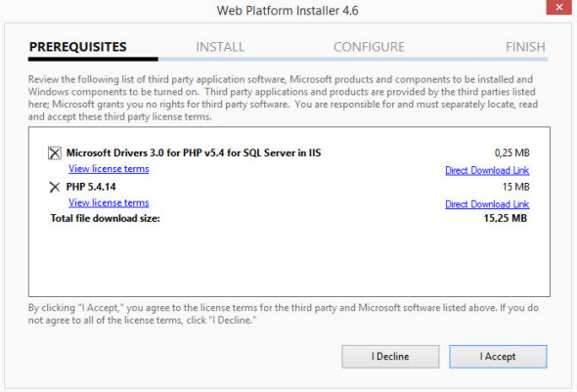The width and height of the screenshot is (577, 392).
Task: Open Direct Download Link for Microsoft Drivers
Action: point(487,170)
